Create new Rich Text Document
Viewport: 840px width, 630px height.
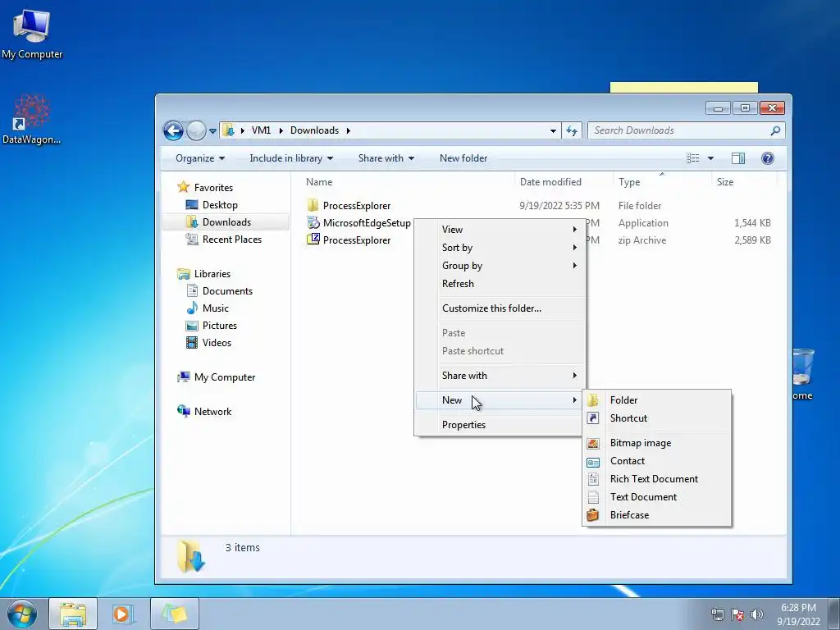coord(657,479)
